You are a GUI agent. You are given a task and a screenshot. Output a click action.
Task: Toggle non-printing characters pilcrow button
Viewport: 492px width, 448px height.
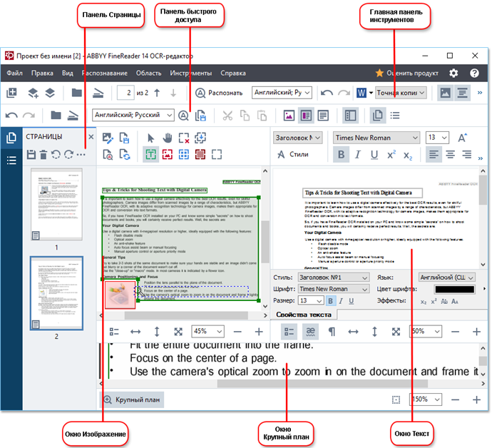coord(332,332)
